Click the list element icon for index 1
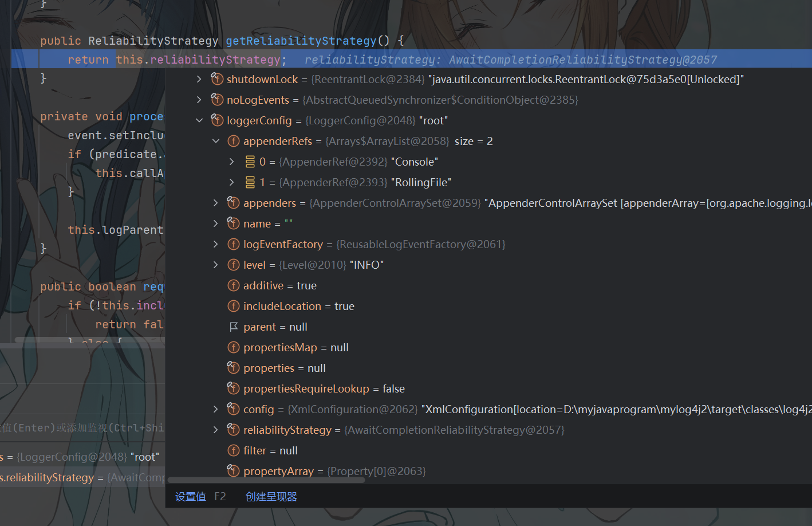The image size is (812, 526). pyautogui.click(x=250, y=182)
